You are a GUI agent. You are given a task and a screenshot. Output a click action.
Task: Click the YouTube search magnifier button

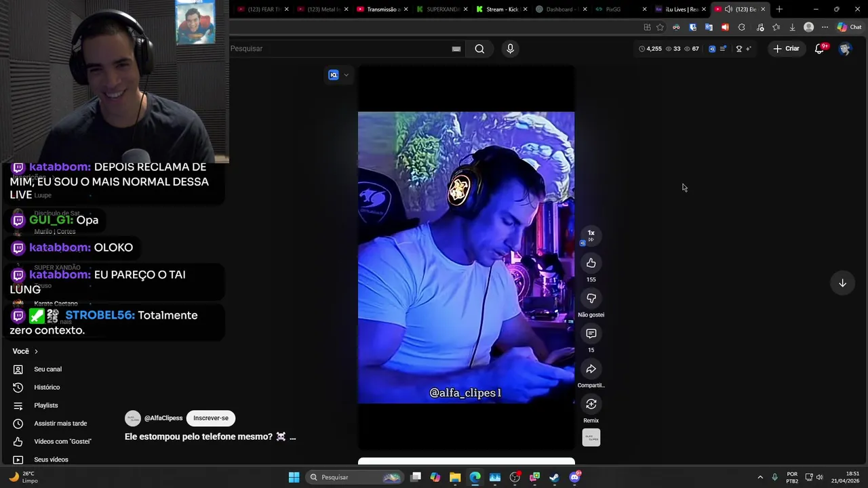[479, 49]
